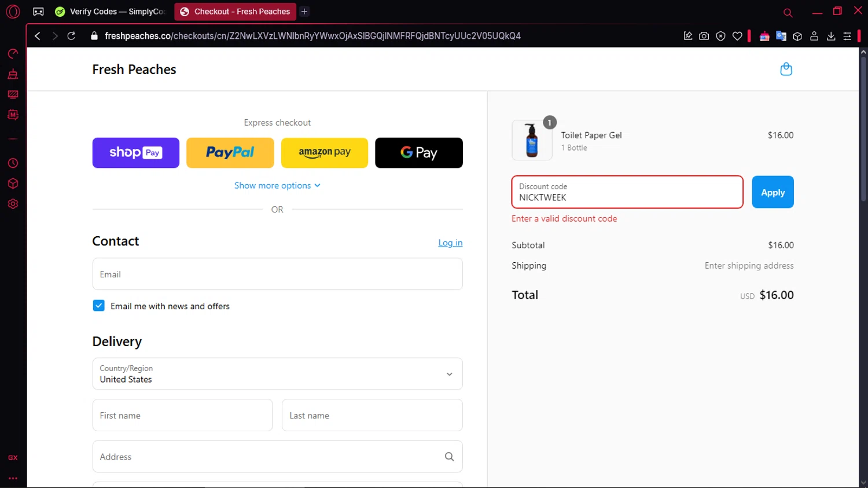This screenshot has width=868, height=488.
Task: Click the Toilet Paper Gel product name
Action: click(x=591, y=135)
